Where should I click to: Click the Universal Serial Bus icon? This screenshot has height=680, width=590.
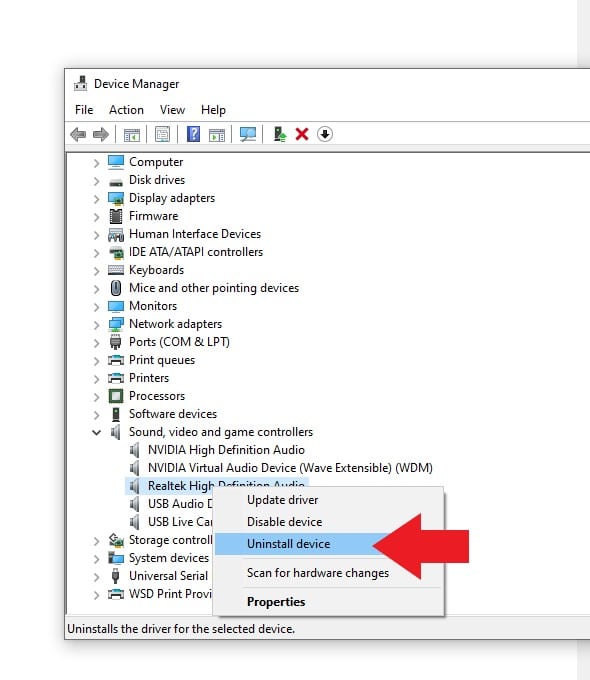[115, 576]
